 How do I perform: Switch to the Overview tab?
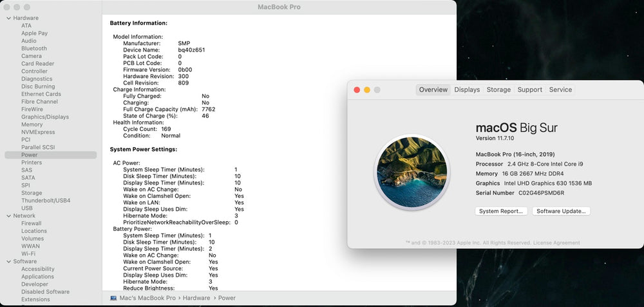tap(433, 90)
